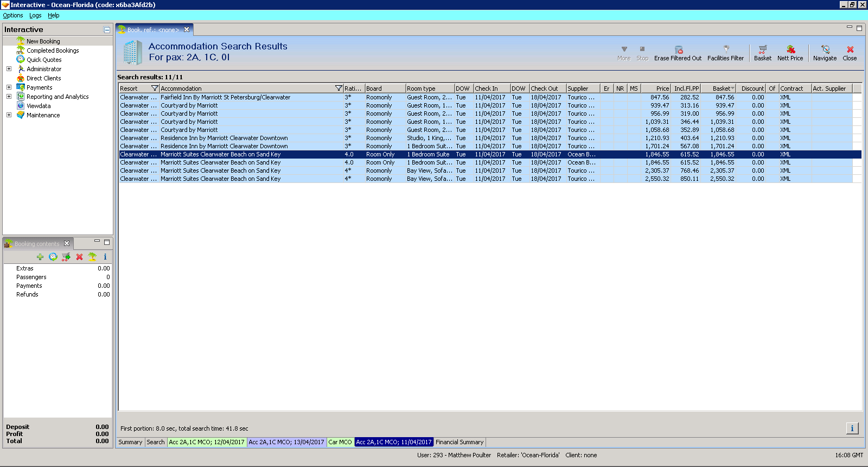Maximize the Booking contents panel
Viewport: 868px width, 467px height.
(107, 242)
